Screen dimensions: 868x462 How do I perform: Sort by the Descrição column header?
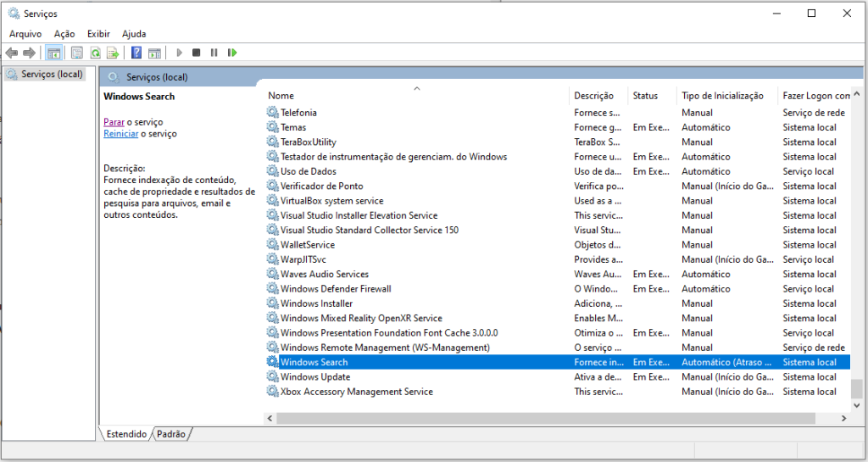[x=598, y=96]
